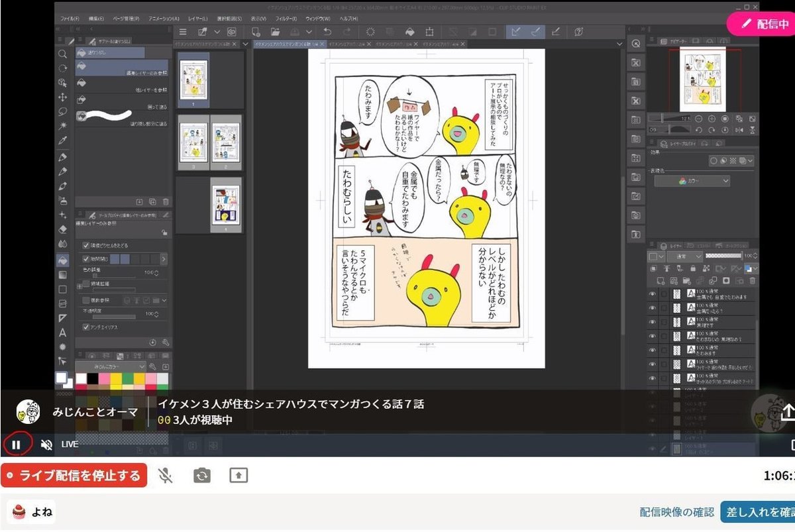Click the Undo icon in the top toolbar

coord(328,31)
